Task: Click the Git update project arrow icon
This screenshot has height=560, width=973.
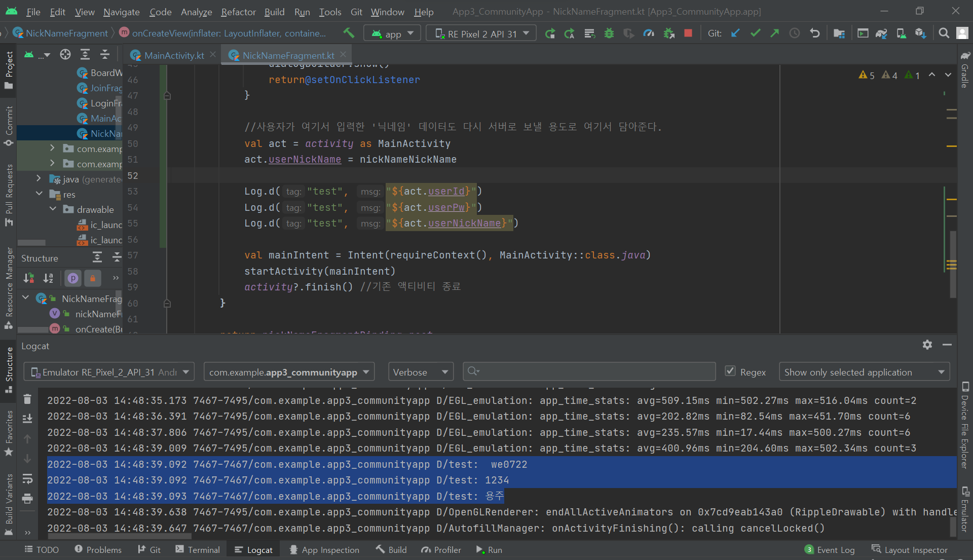Action: tap(735, 33)
